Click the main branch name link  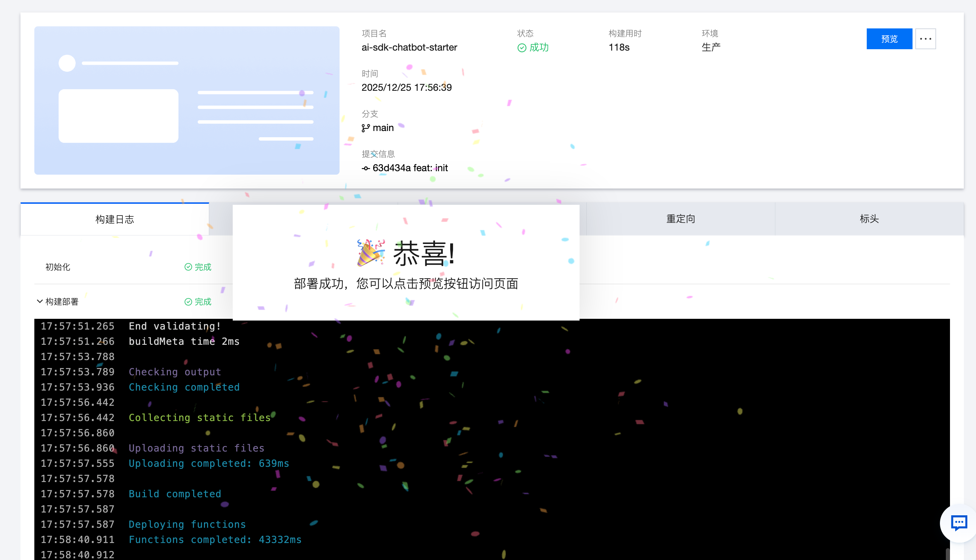(383, 128)
